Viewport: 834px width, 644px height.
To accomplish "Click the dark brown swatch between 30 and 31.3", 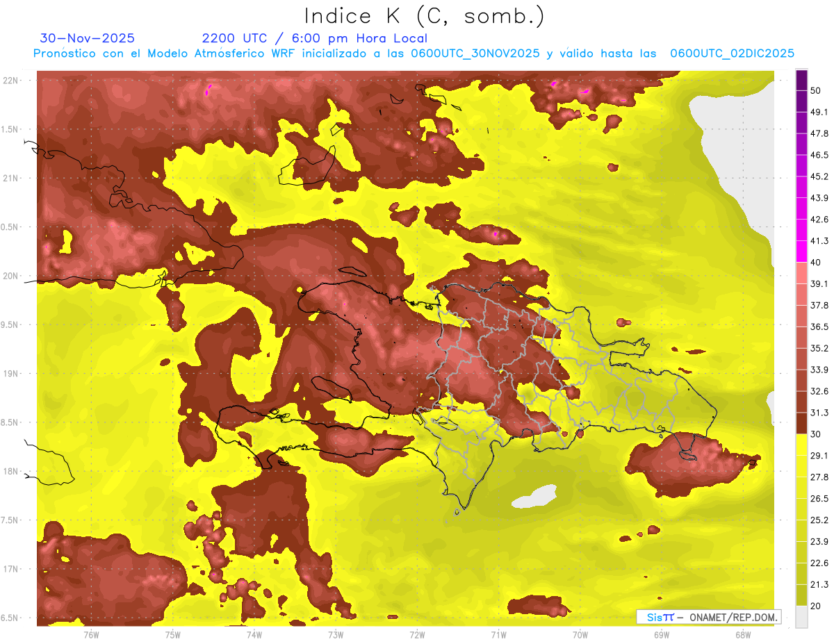I will pos(801,423).
